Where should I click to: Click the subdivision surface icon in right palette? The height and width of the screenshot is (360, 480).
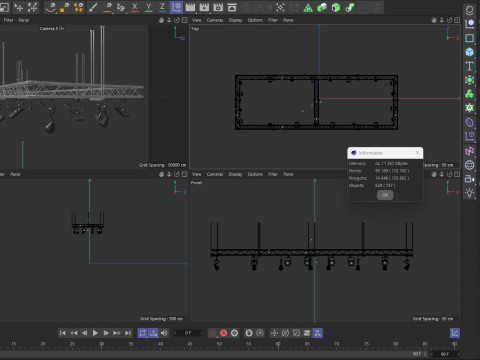click(469, 80)
